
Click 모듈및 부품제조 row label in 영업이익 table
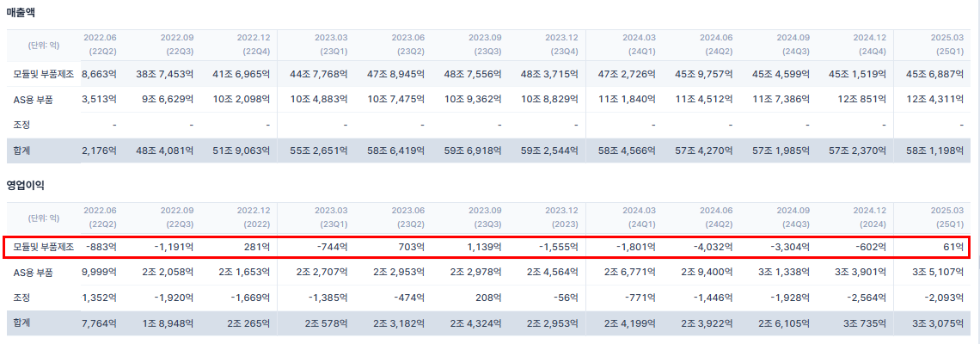44,247
